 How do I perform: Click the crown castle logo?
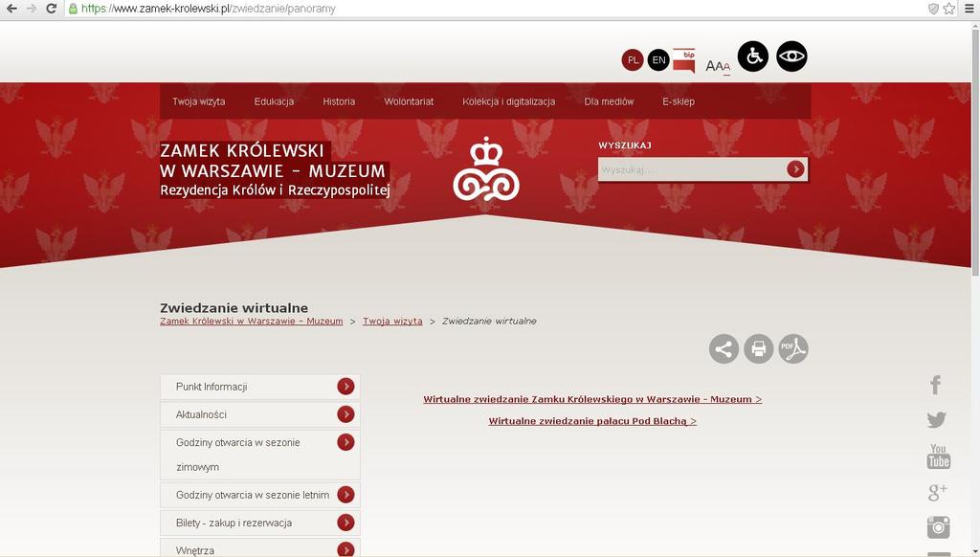486,168
